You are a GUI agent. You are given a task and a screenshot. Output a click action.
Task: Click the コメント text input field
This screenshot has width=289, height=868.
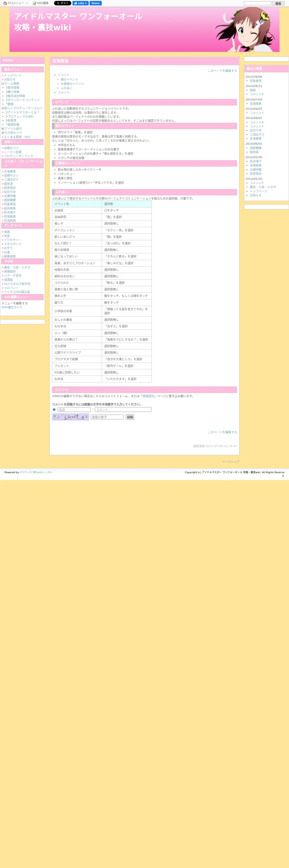coord(123,409)
